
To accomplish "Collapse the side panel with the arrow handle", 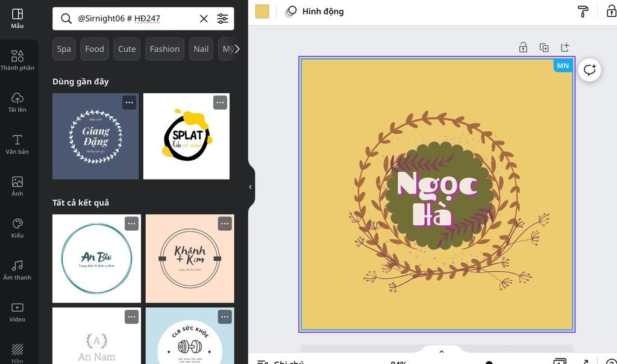I will (251, 187).
